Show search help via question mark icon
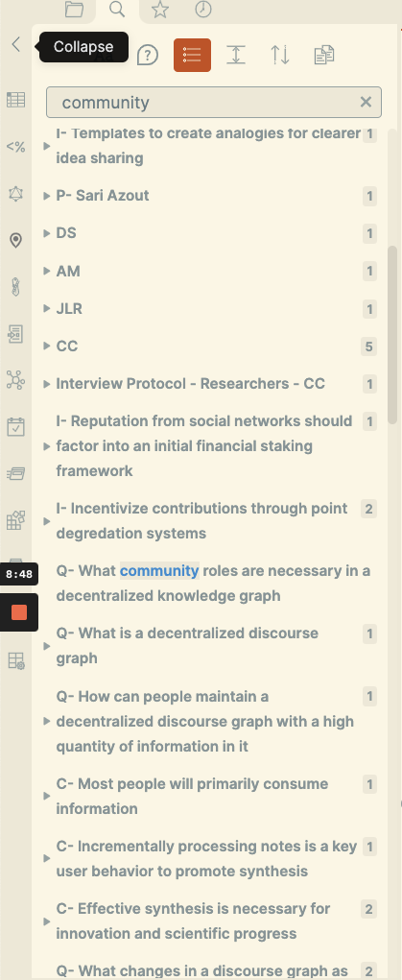Image resolution: width=402 pixels, height=980 pixels. [x=148, y=55]
